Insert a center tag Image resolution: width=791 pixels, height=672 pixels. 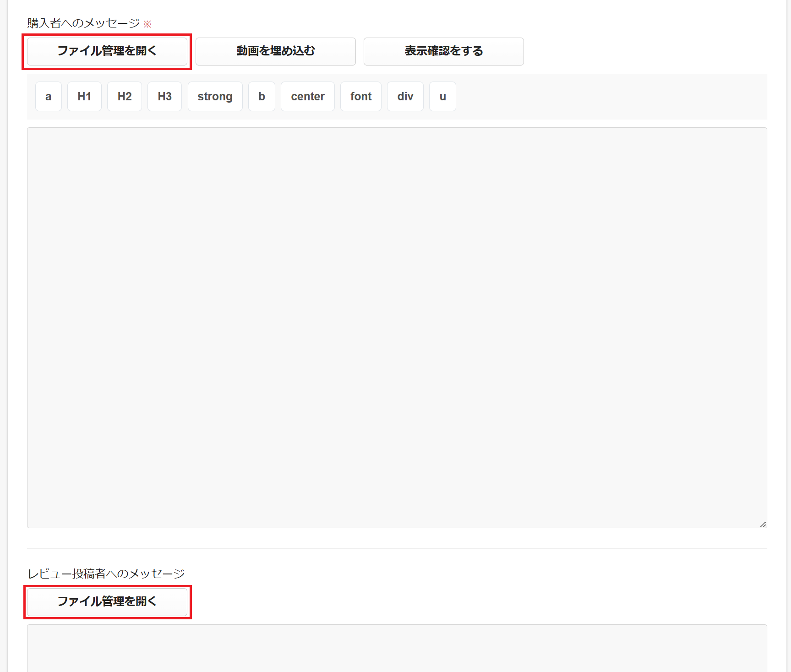pos(307,97)
